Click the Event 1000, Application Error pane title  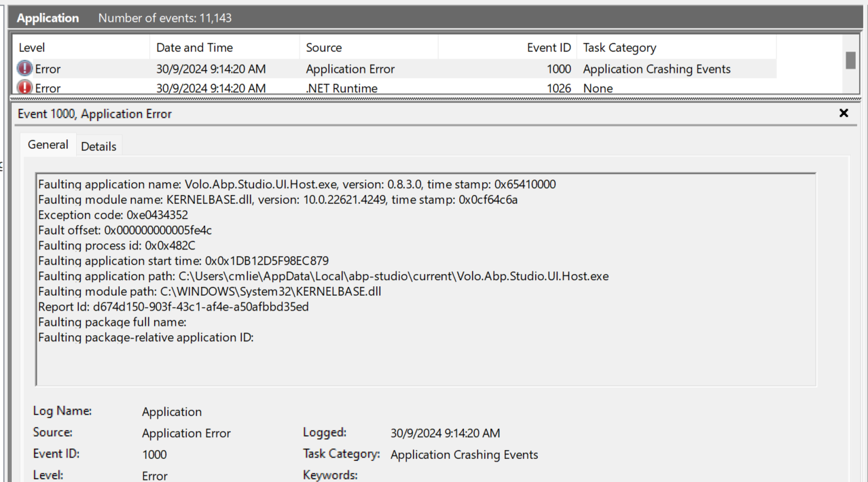tap(94, 114)
